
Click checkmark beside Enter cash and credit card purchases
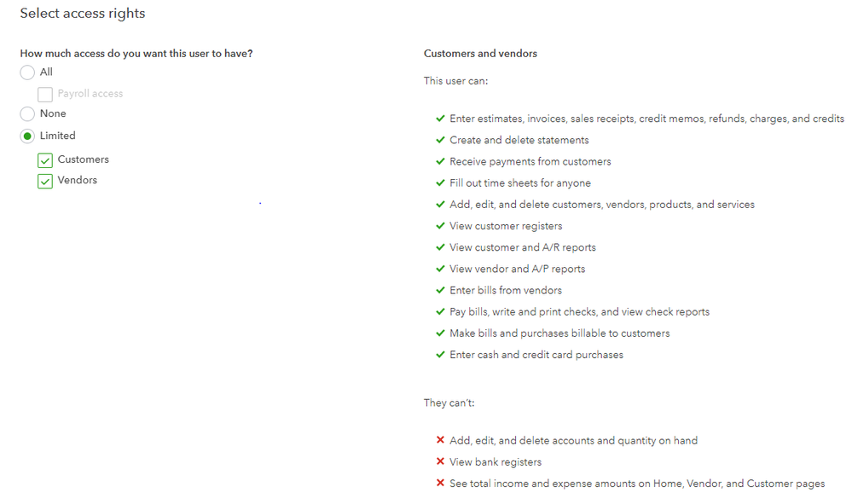[440, 355]
